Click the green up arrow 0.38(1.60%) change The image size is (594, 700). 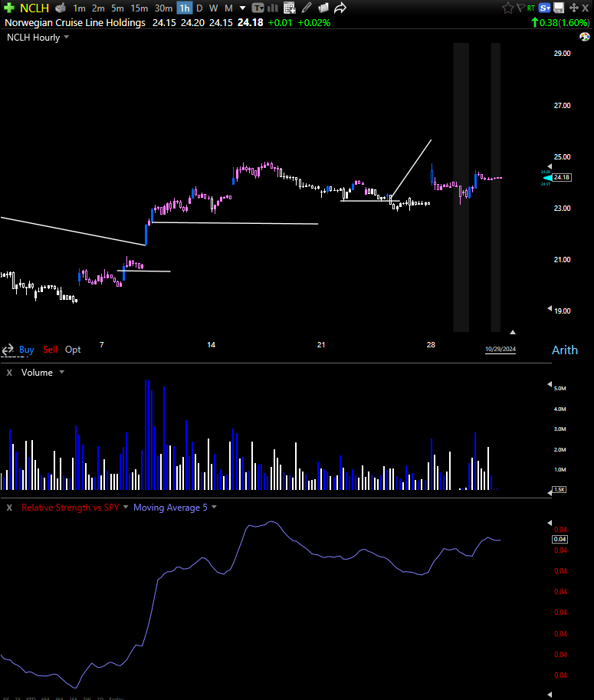point(560,23)
